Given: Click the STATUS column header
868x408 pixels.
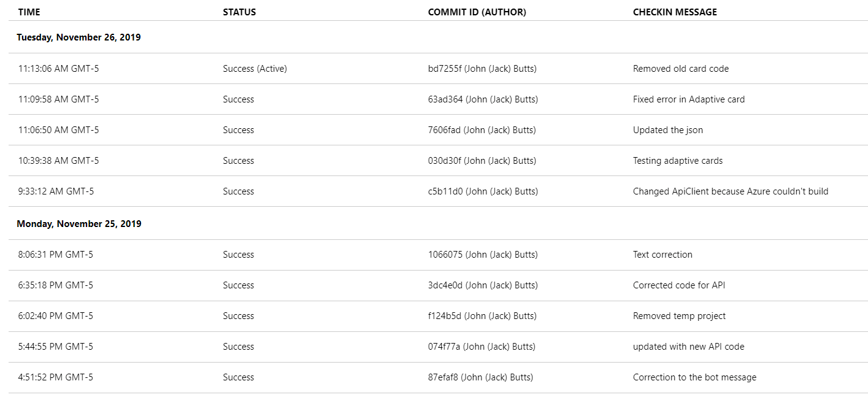Looking at the screenshot, I should coord(239,12).
